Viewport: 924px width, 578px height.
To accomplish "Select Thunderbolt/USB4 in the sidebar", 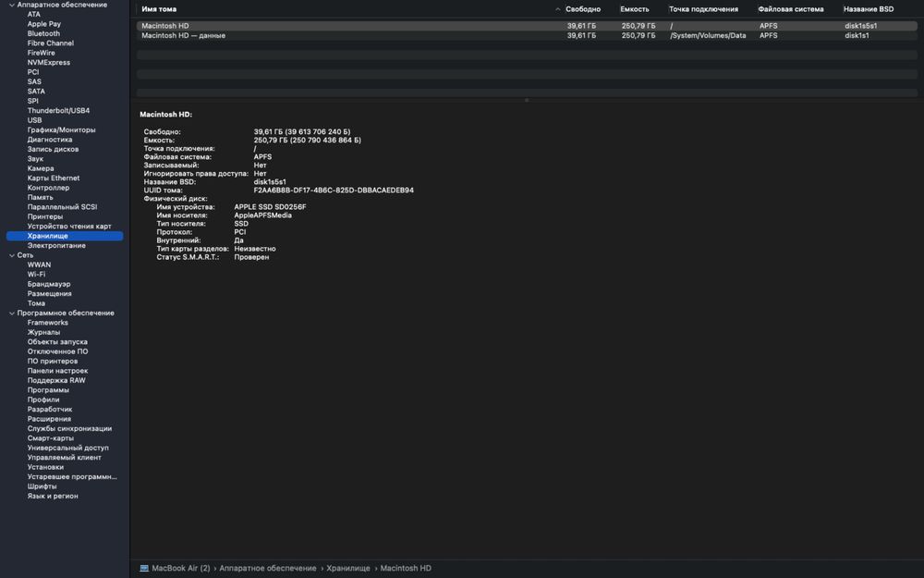I will coord(58,111).
